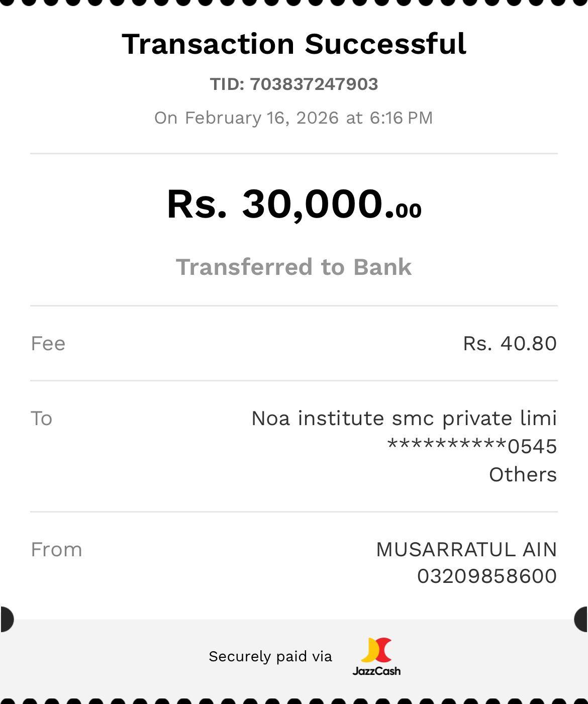The width and height of the screenshot is (588, 704).
Task: Click the Transaction Successful heading
Action: [294, 44]
